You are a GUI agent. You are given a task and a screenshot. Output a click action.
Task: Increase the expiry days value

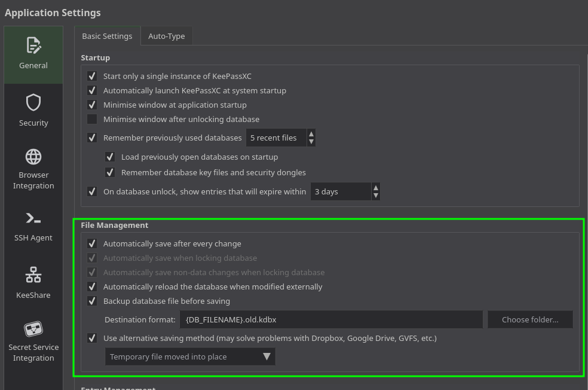[x=376, y=188]
